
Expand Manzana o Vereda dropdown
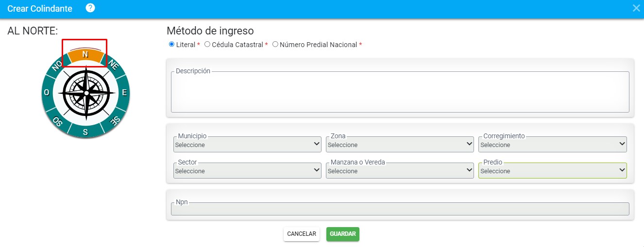coord(400,171)
